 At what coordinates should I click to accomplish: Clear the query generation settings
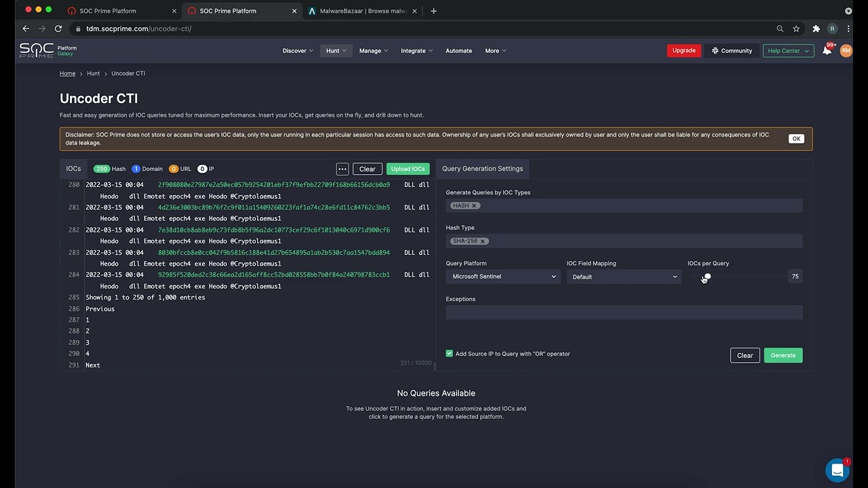tap(745, 355)
